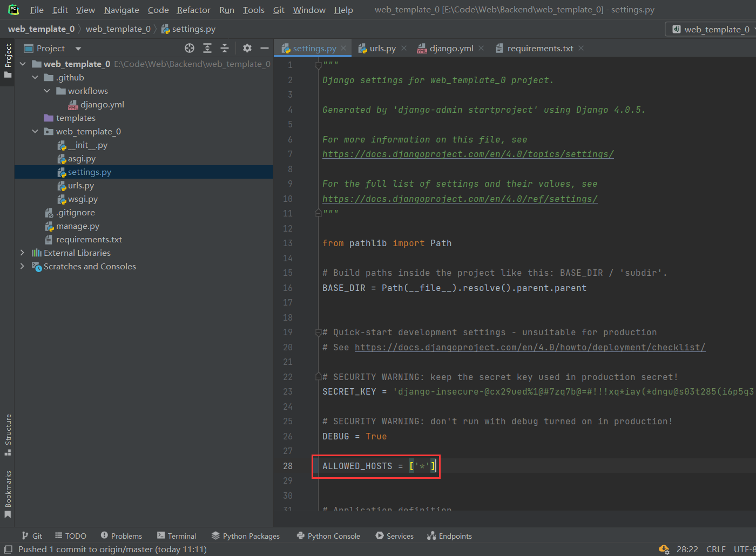The height and width of the screenshot is (556, 756).
Task: Click the CRLF line separator indicator
Action: coord(715,550)
